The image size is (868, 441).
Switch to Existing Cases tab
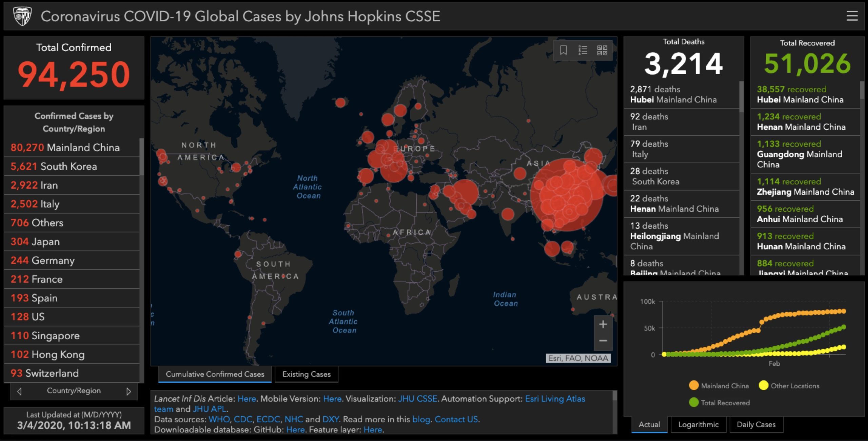point(307,374)
